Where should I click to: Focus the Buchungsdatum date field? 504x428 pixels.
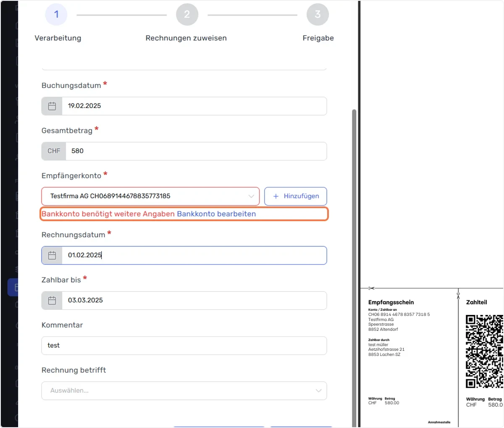coord(194,106)
